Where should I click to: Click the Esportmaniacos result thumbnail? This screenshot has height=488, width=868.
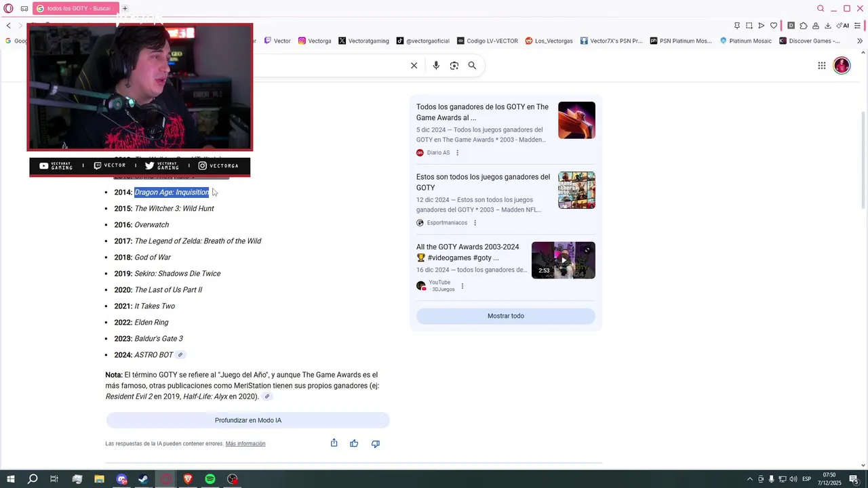[x=576, y=190]
